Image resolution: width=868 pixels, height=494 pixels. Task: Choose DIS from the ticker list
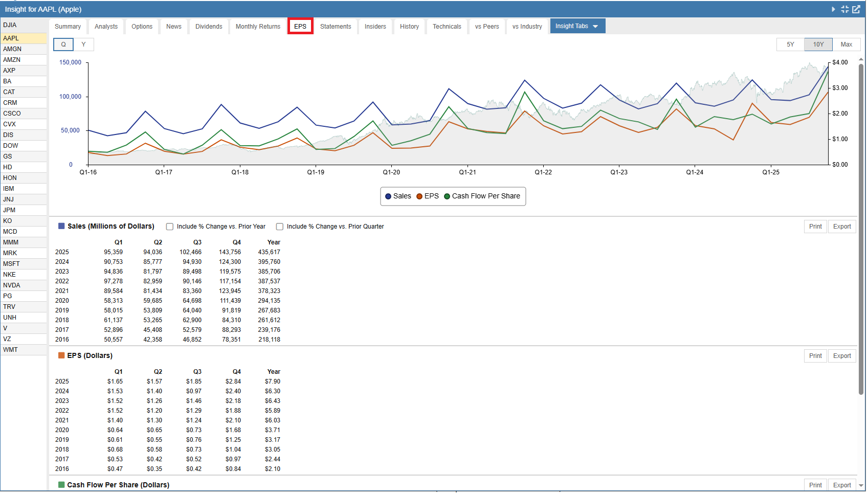24,135
